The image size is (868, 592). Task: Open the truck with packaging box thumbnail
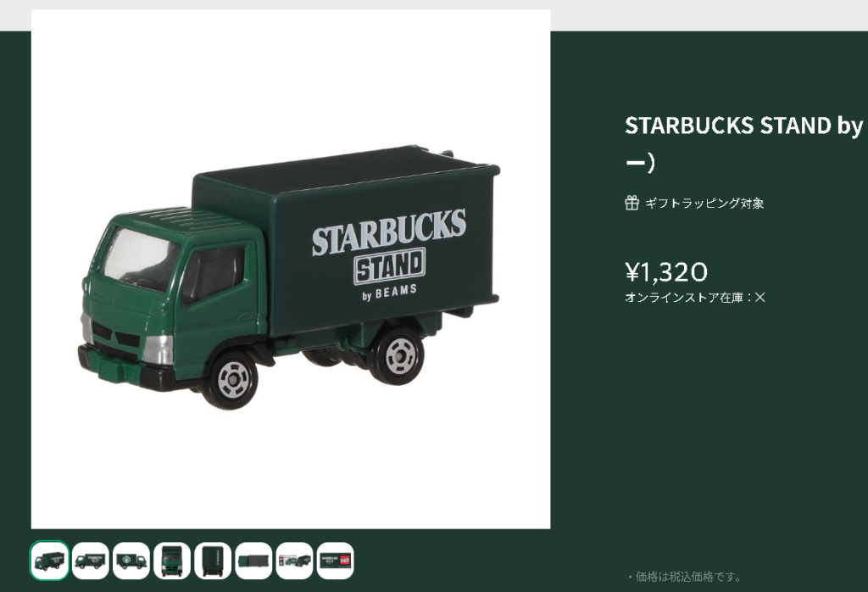pos(294,561)
